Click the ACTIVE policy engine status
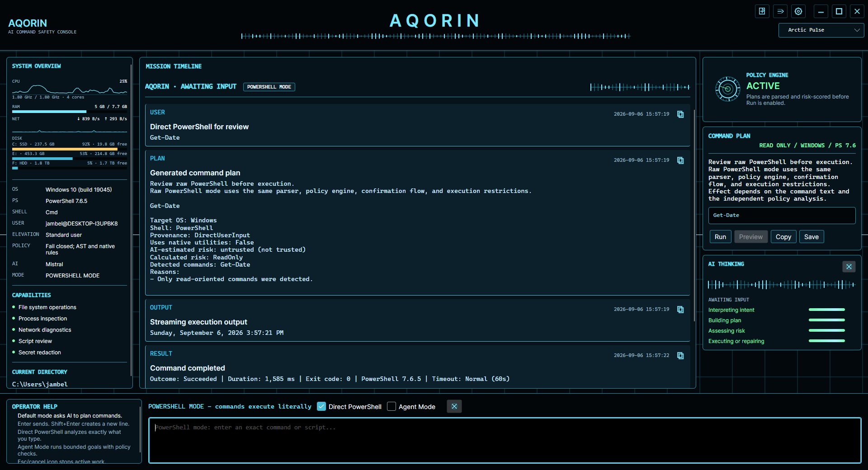 coord(763,86)
